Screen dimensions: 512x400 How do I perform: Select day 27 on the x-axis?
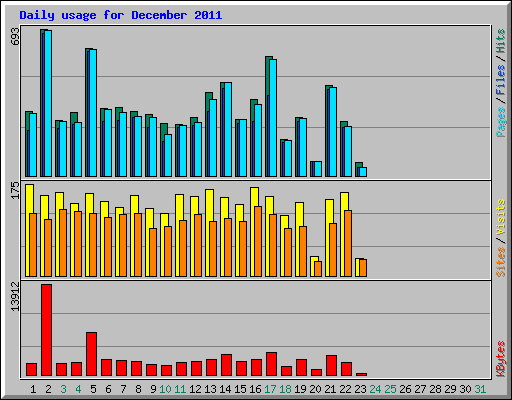click(420, 389)
